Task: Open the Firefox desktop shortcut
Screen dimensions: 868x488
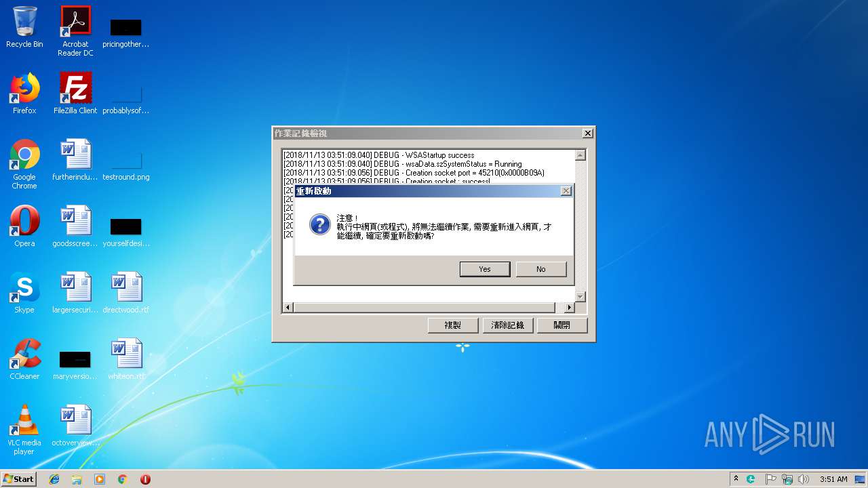Action: (24, 94)
